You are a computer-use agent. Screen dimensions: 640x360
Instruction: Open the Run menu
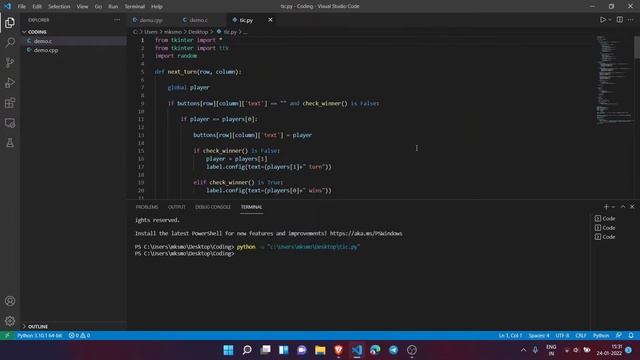coord(113,7)
